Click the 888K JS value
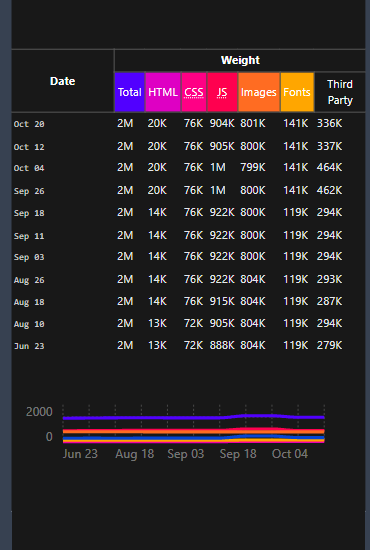The width and height of the screenshot is (370, 550). pos(222,346)
